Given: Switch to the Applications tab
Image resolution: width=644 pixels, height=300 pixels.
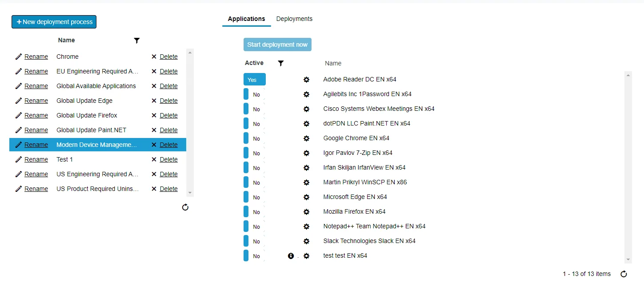Looking at the screenshot, I should point(246,19).
